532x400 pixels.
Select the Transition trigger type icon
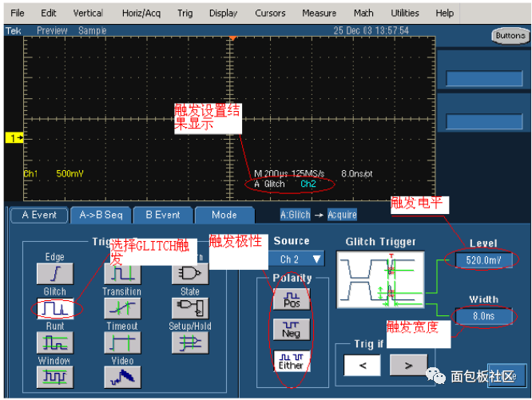pyautogui.click(x=122, y=308)
